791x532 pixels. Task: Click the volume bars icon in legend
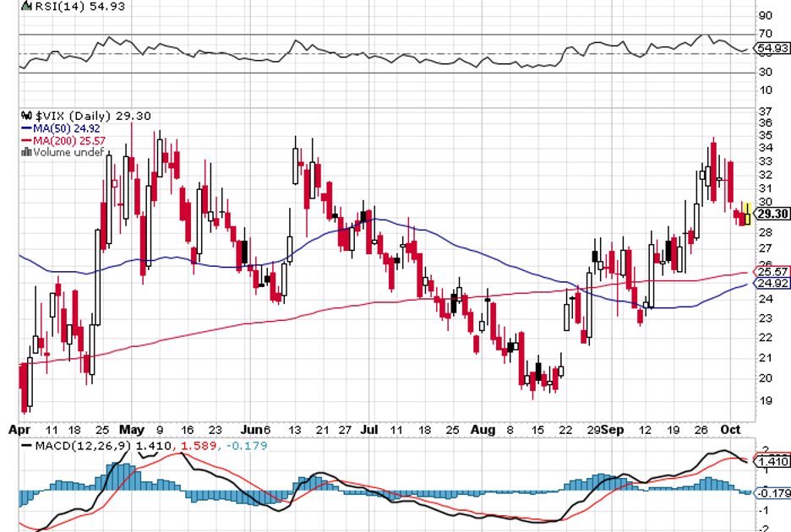25,153
